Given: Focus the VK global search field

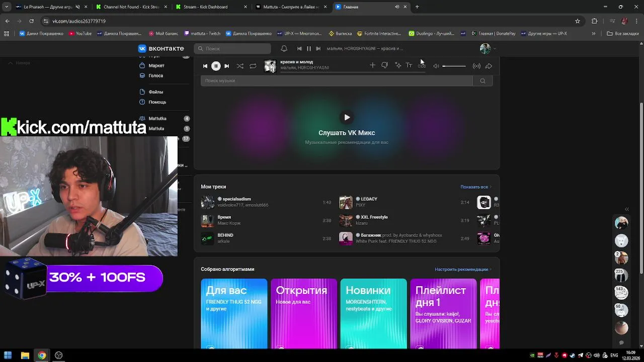Looking at the screenshot, I should point(232,49).
